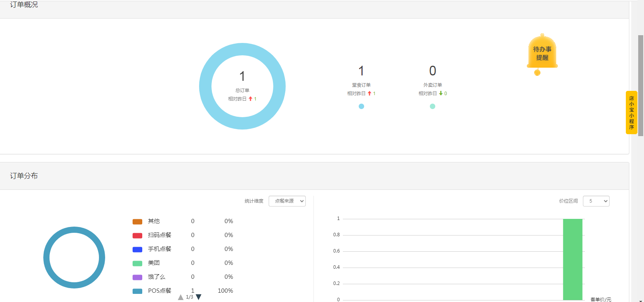This screenshot has width=644, height=302.
Task: Open the 店小宝小程序 side tab
Action: point(631,113)
